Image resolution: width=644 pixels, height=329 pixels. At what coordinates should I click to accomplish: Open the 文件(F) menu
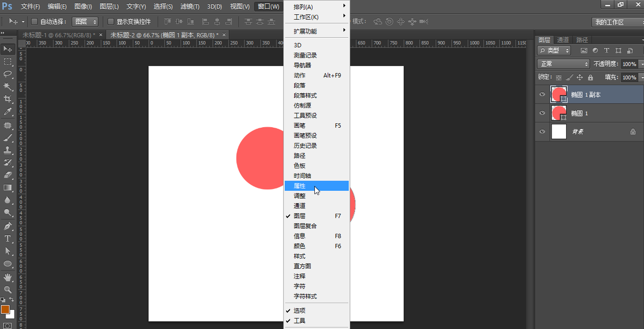(x=31, y=7)
